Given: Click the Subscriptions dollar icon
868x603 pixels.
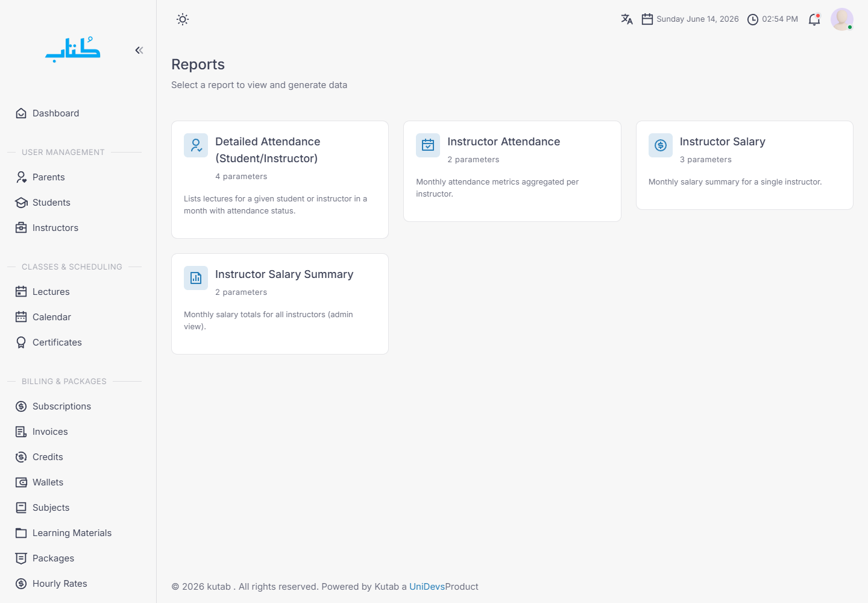Looking at the screenshot, I should point(21,406).
